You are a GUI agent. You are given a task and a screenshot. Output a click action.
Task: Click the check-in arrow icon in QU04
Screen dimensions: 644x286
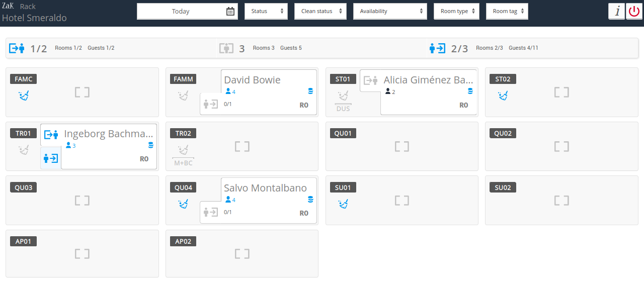(211, 212)
